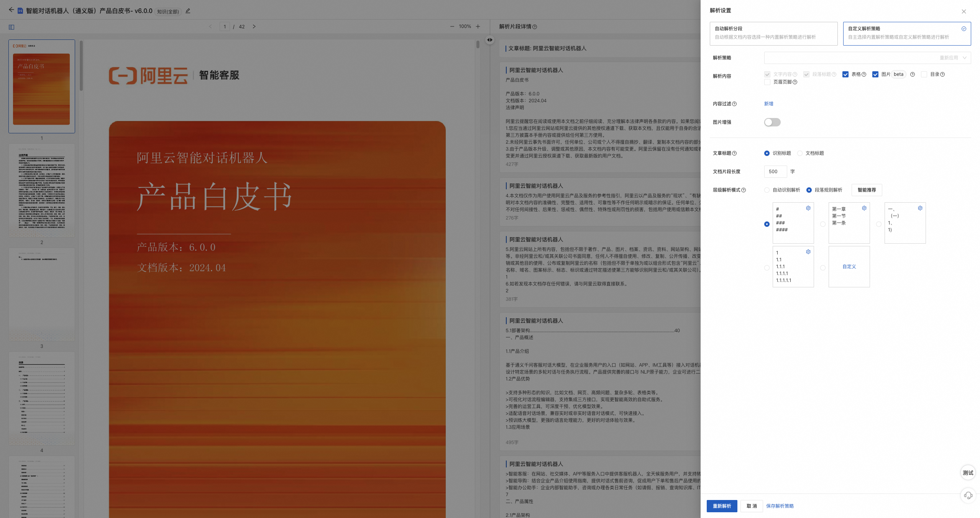The image size is (980, 518).
Task: Open settings gear for # ## ### card
Action: 808,208
